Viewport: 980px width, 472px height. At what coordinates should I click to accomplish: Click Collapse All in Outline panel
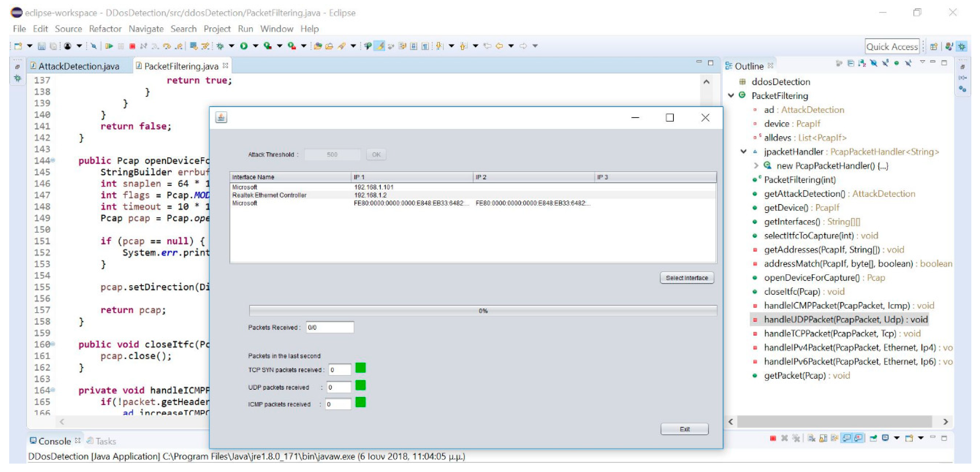tap(851, 63)
